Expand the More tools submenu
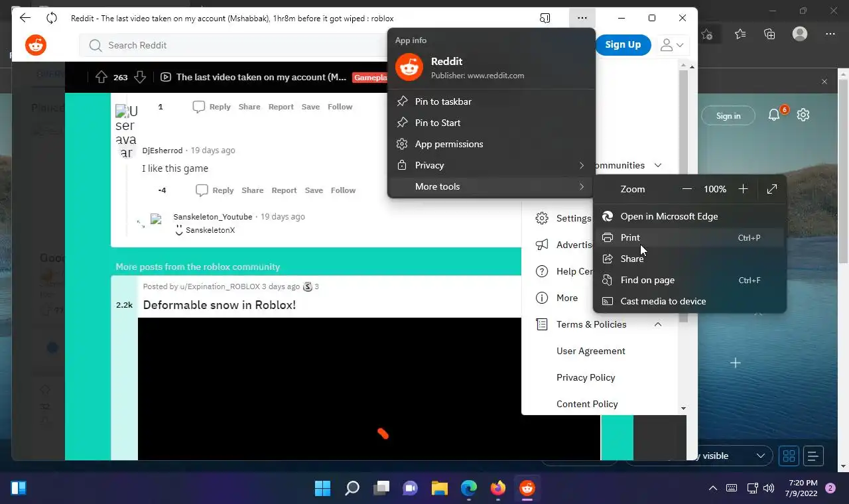This screenshot has width=849, height=504. (x=491, y=186)
